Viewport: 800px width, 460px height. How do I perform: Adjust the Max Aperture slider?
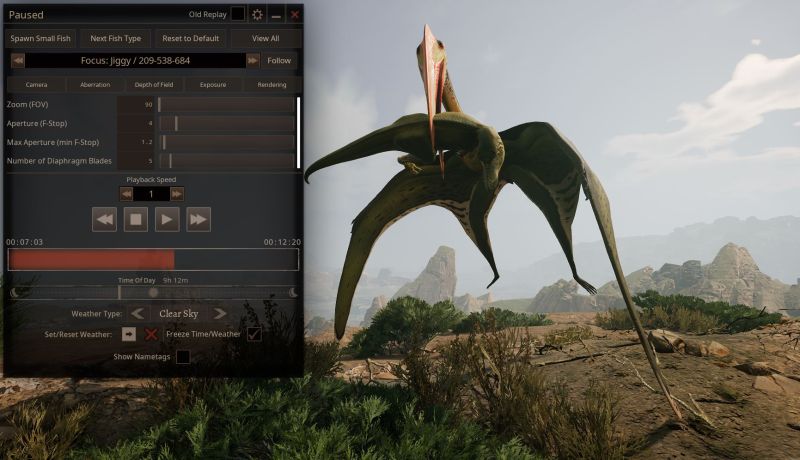[x=226, y=142]
